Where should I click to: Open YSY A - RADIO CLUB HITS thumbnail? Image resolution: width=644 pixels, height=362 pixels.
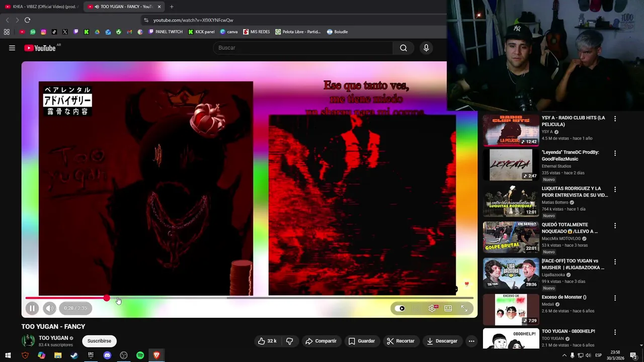pos(511,130)
